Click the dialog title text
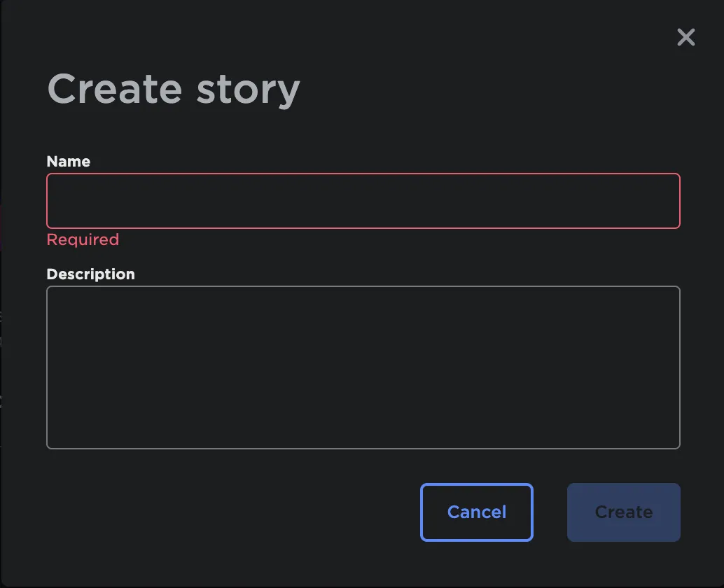Screen dimensions: 724x588 [173, 90]
